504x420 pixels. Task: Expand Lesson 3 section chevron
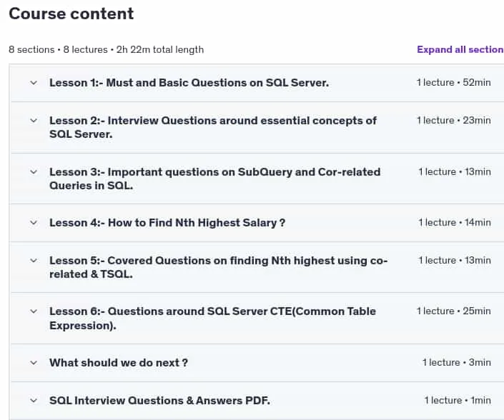pos(34,172)
